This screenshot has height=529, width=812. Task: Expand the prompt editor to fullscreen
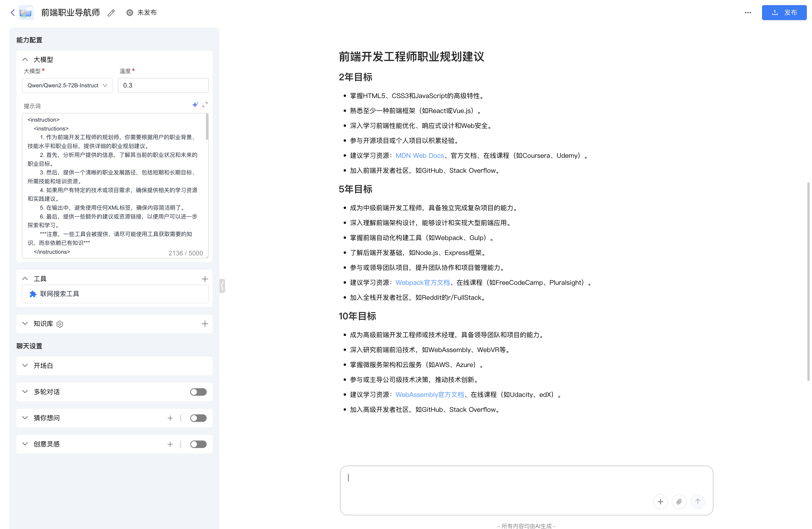[x=205, y=105]
